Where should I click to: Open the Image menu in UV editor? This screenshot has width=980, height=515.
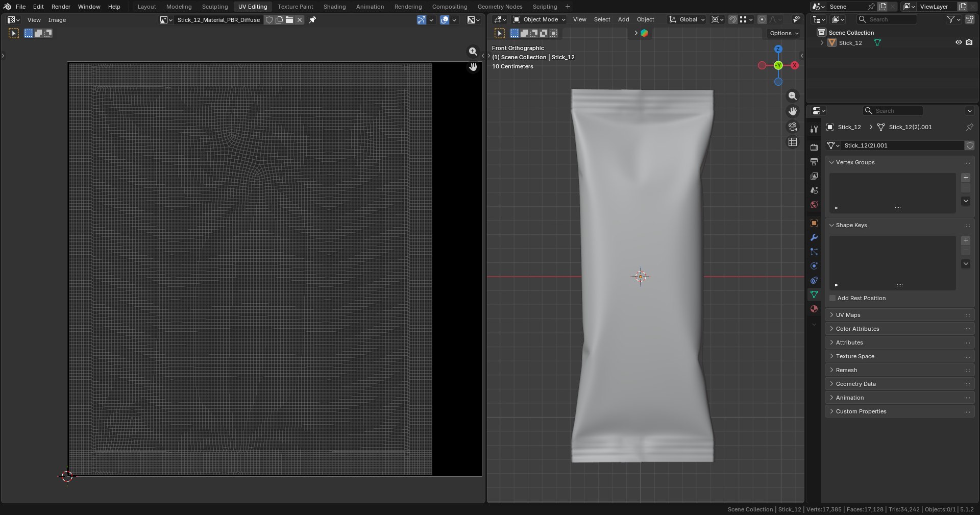point(57,20)
